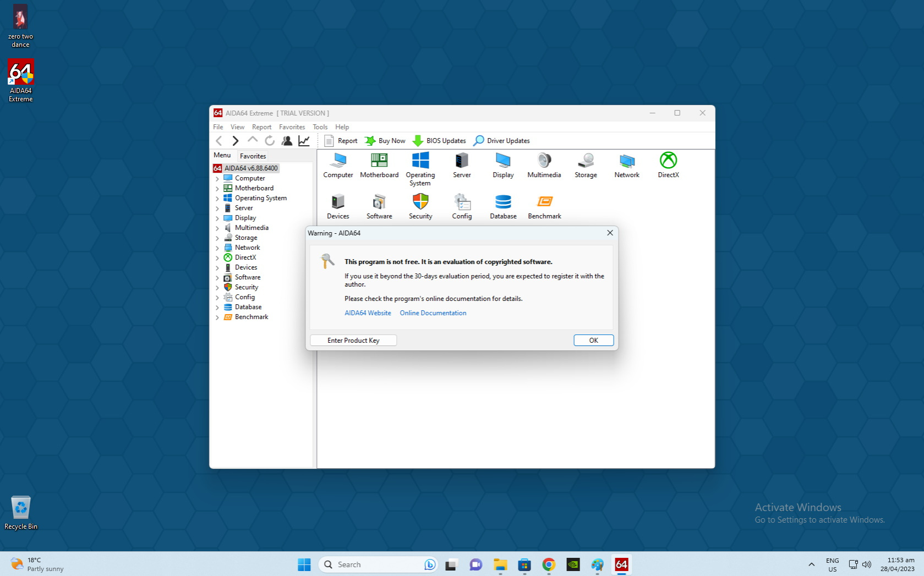Open the Recycle Bin desktop icon
924x576 pixels.
tap(21, 512)
